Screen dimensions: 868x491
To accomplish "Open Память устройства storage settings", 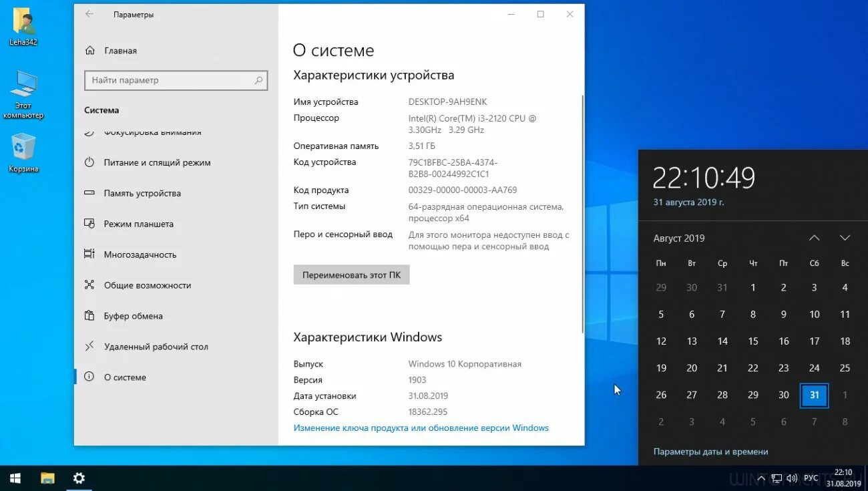I will [142, 193].
